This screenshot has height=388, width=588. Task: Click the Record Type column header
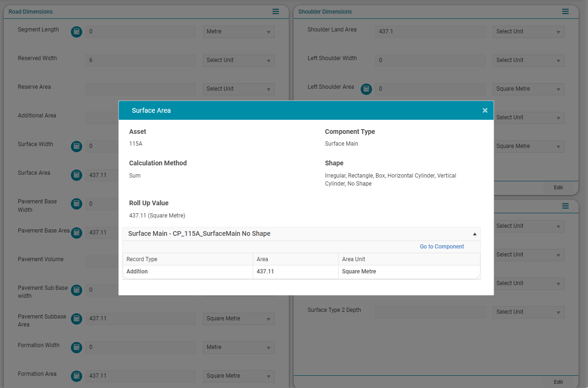point(188,259)
